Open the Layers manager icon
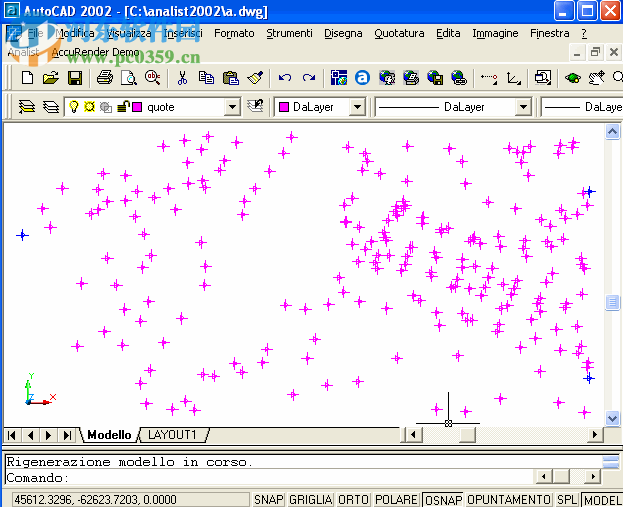 [50, 107]
